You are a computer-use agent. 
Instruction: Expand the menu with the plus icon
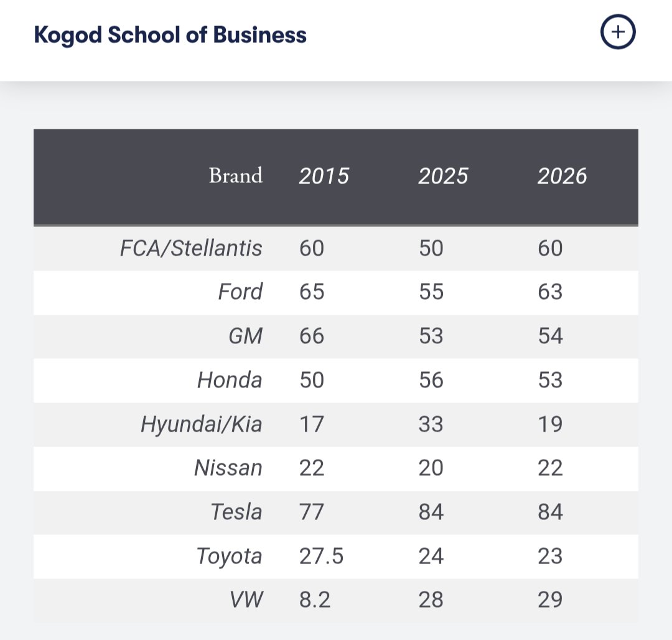click(618, 32)
